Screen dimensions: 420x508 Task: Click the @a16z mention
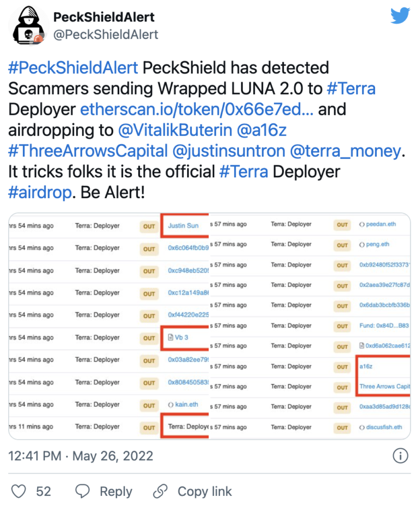click(x=262, y=130)
